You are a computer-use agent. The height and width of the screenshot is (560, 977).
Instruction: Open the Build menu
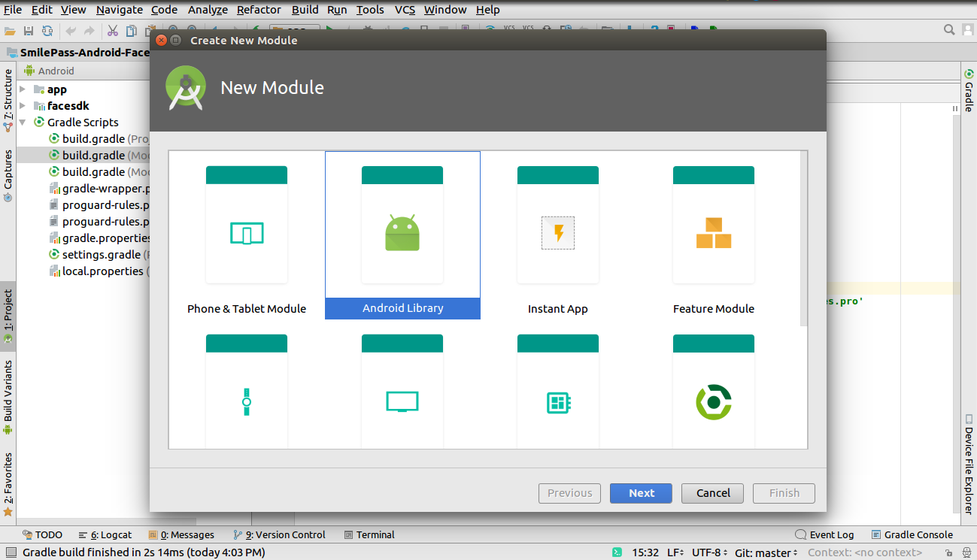coord(305,10)
